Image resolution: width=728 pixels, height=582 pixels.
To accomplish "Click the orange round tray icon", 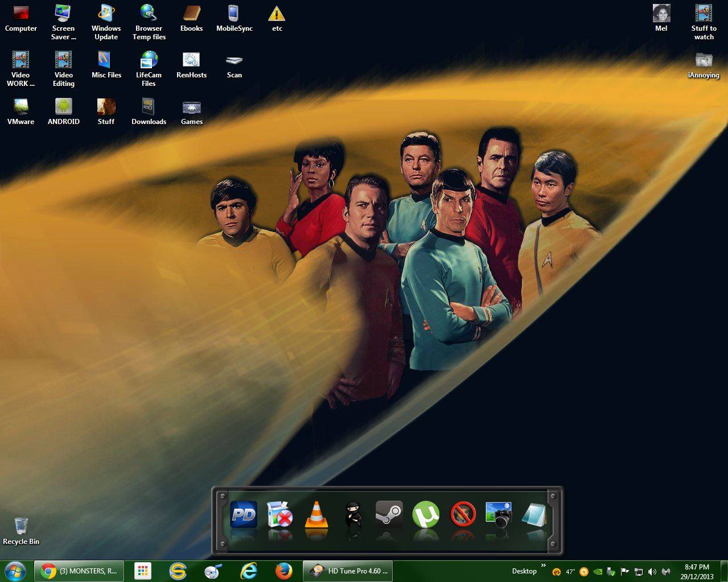I will pos(583,572).
